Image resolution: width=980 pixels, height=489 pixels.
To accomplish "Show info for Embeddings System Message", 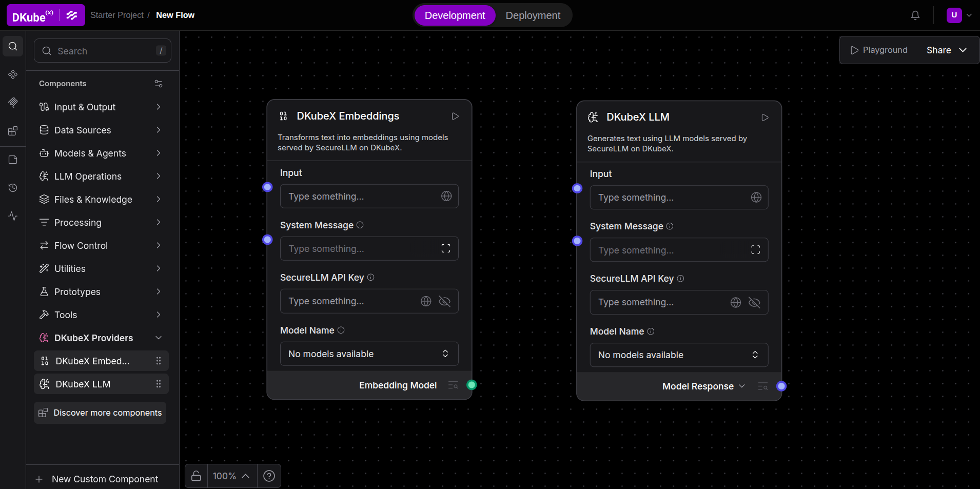I will pos(360,225).
